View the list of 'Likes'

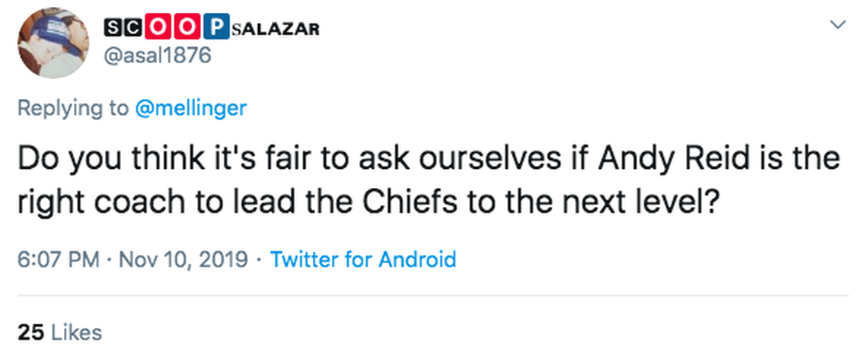point(75,332)
